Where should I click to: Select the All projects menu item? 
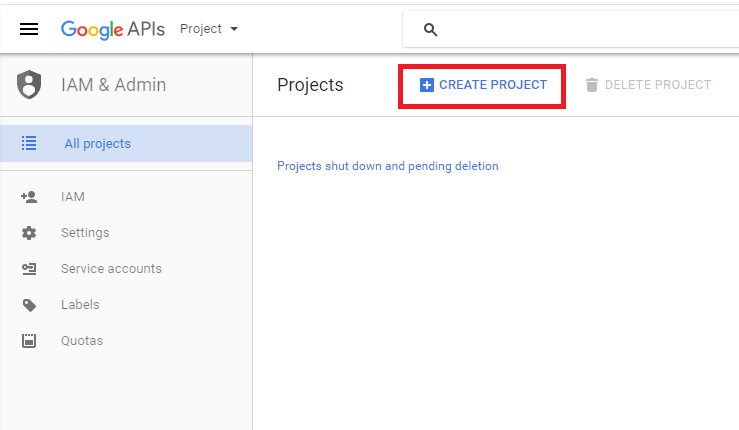(97, 143)
